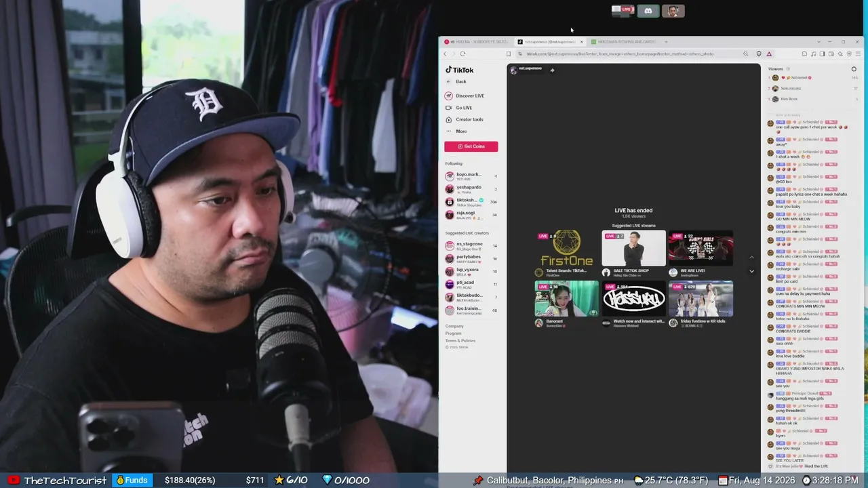Viewport: 868px width, 488px height.
Task: Open the FirstOne Talent Search live thumbnail
Action: [567, 248]
